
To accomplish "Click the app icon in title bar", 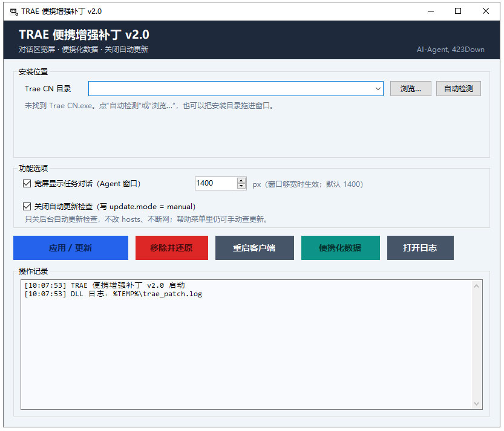I will [x=14, y=11].
